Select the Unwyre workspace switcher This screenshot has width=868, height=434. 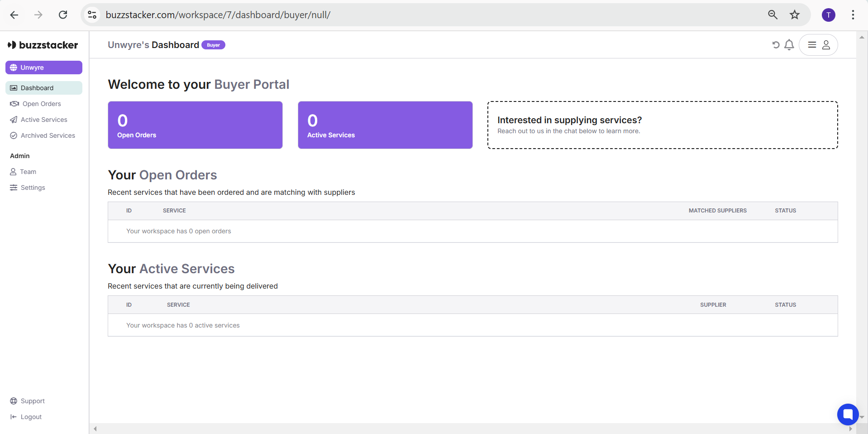point(44,68)
